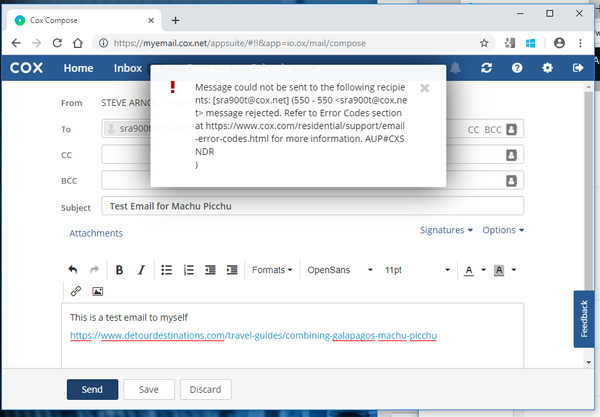Image resolution: width=600 pixels, height=417 pixels.
Task: Go to browser home page icon
Action: [x=78, y=43]
